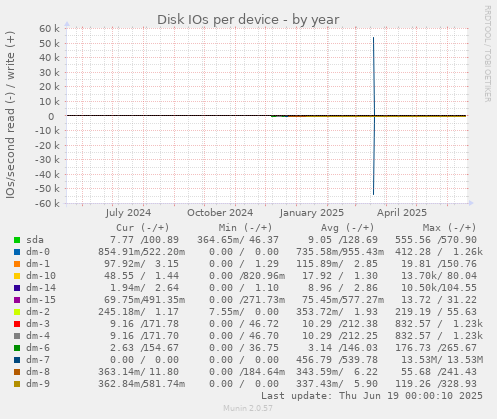Screen dimensions: 497x419
Task: Click the dark green dm-6 legend swatch
Action: coord(17,348)
